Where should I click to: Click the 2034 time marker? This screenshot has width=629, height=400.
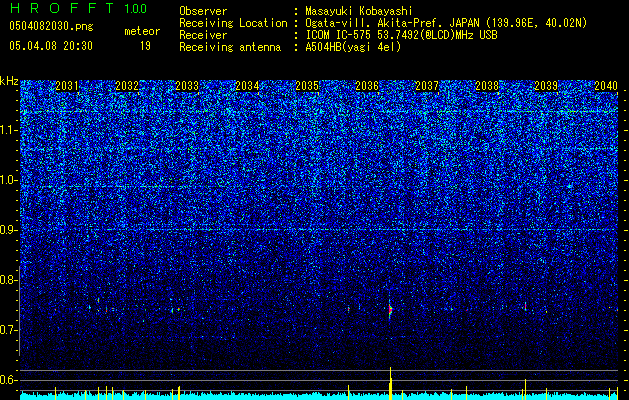tap(247, 86)
